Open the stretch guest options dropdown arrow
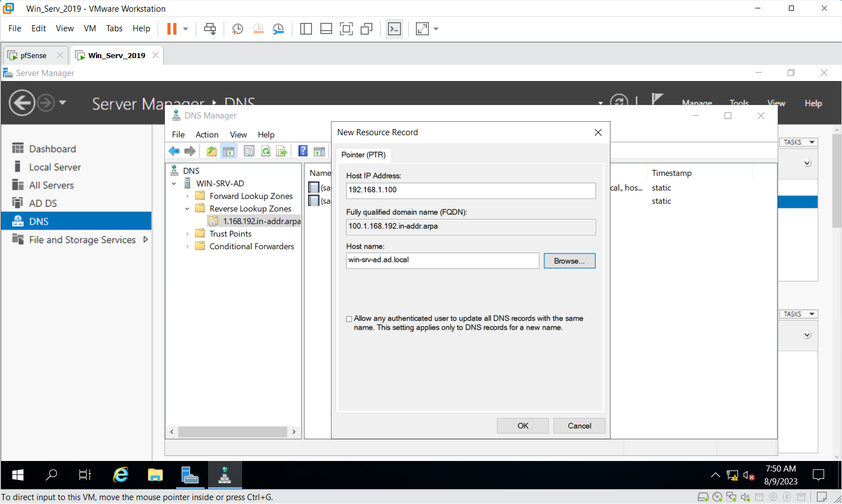Image resolution: width=842 pixels, height=504 pixels. 436,28
